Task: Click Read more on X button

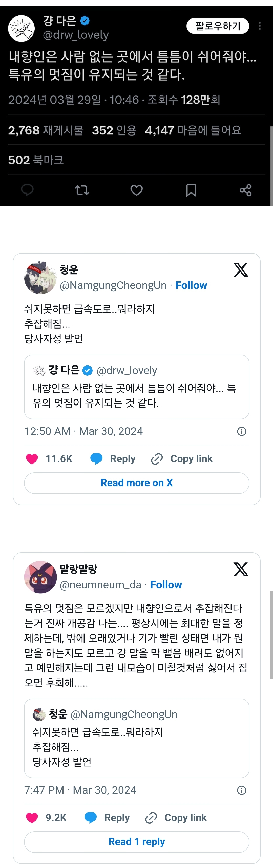Action: 137,483
